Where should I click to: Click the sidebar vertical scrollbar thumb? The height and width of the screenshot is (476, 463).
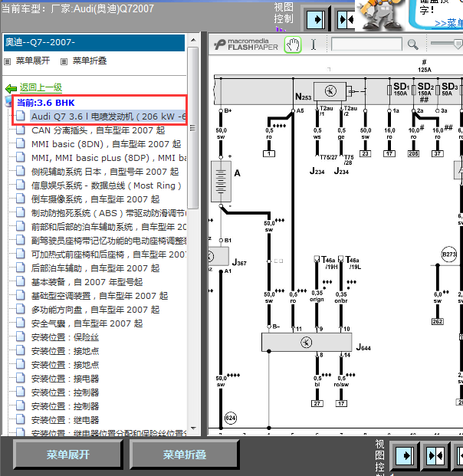click(x=193, y=128)
